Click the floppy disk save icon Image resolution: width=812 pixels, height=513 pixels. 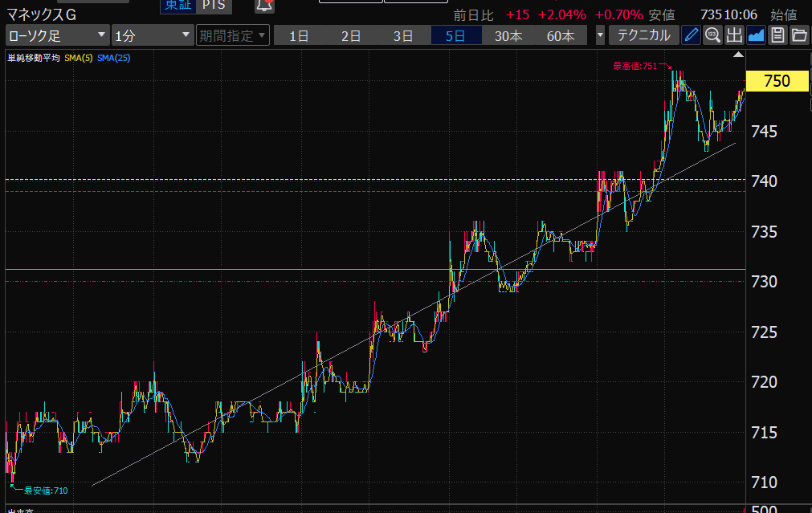click(x=777, y=35)
